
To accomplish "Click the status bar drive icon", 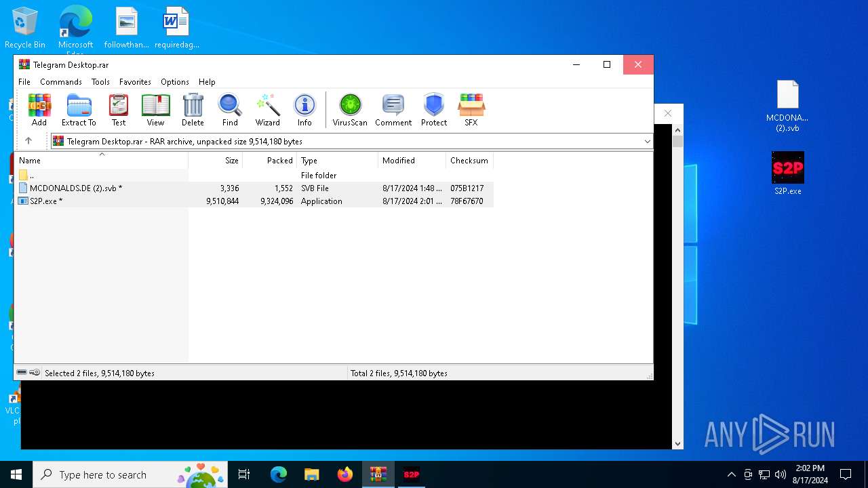I will [x=22, y=373].
